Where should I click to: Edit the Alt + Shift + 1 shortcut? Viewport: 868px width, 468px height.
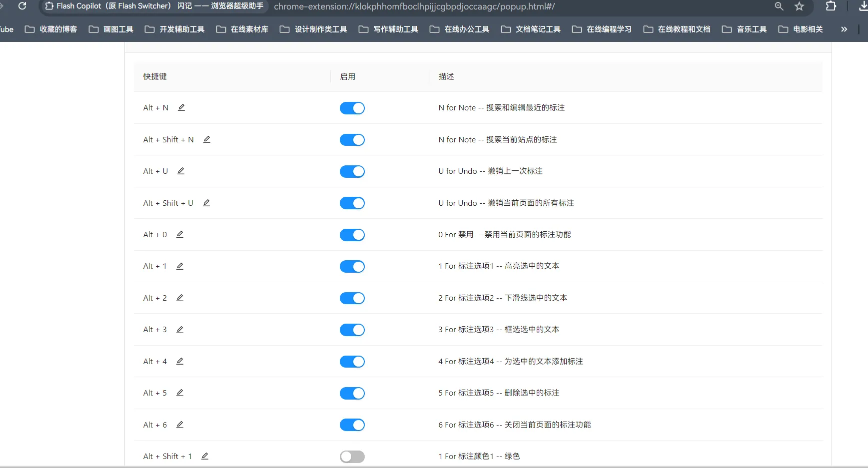[205, 456]
